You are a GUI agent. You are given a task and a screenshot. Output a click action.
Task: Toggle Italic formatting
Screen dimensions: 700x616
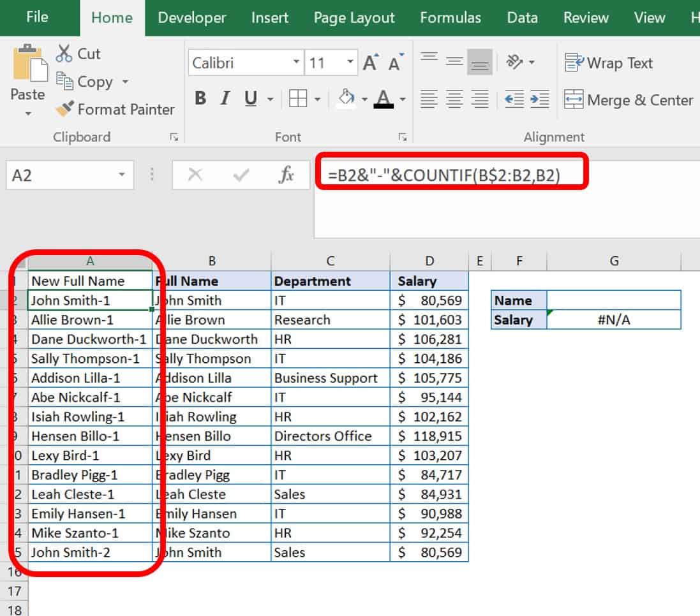225,99
